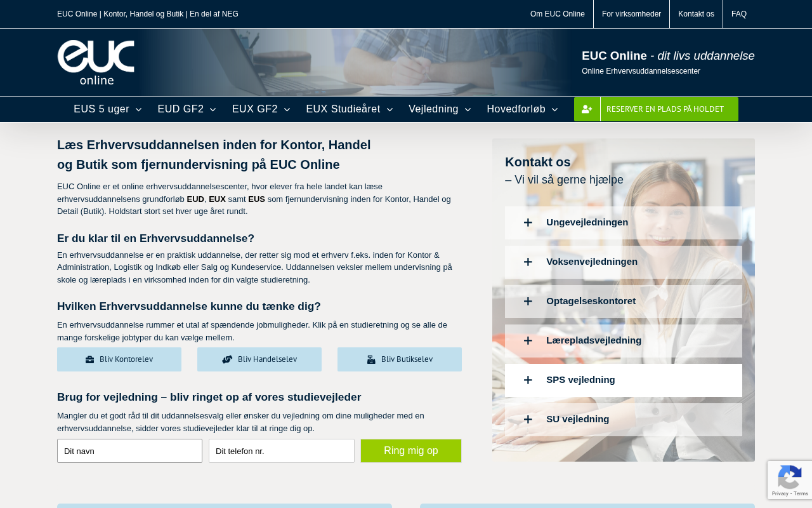Open Om EUC Online in top menu
This screenshot has width=812, height=508.
tap(558, 14)
